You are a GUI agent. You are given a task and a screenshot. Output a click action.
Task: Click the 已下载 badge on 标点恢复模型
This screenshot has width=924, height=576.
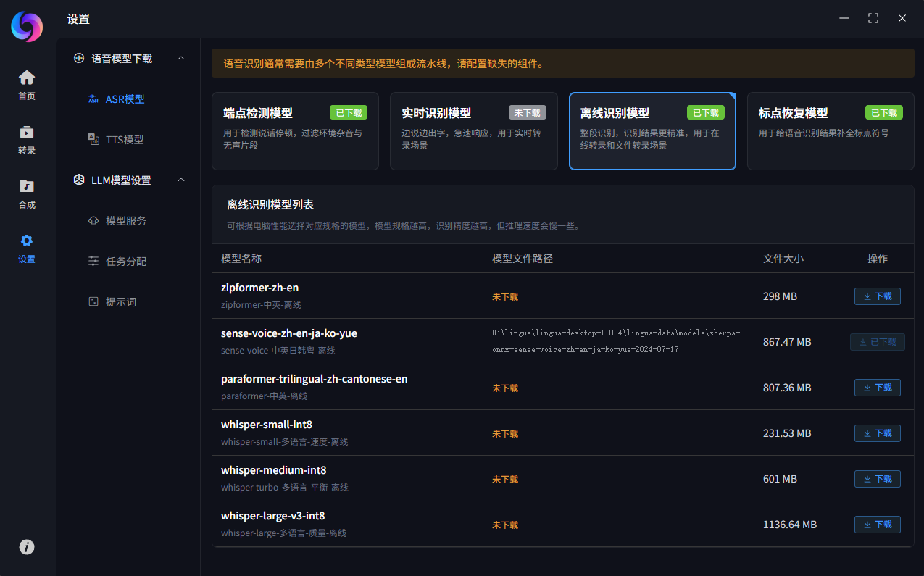pos(884,112)
